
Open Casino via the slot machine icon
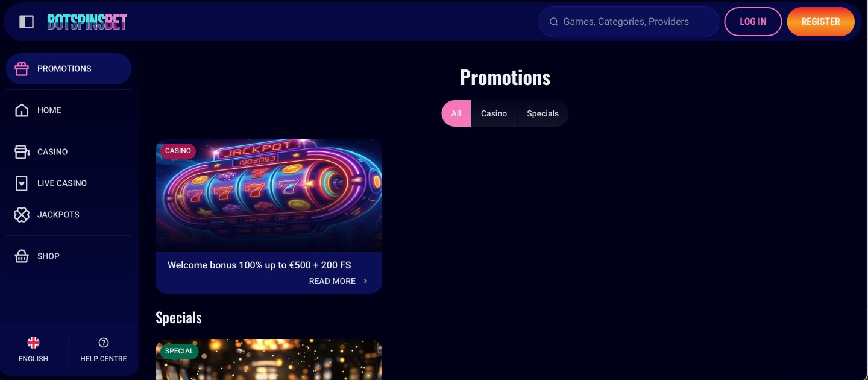tap(22, 152)
